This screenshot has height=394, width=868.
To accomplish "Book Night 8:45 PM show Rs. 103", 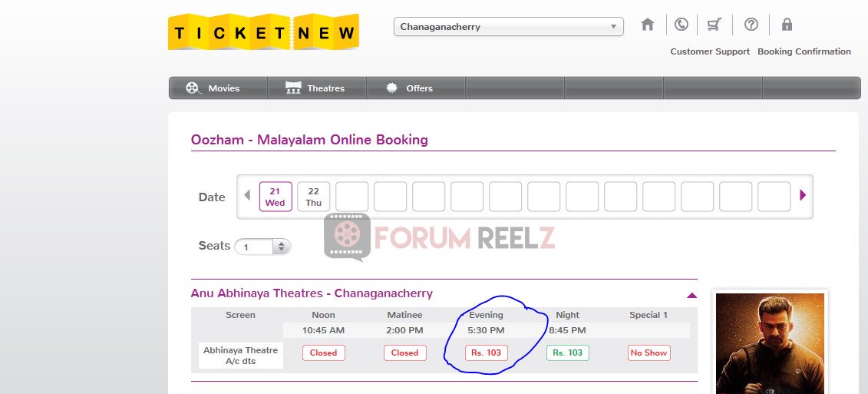I will [567, 353].
